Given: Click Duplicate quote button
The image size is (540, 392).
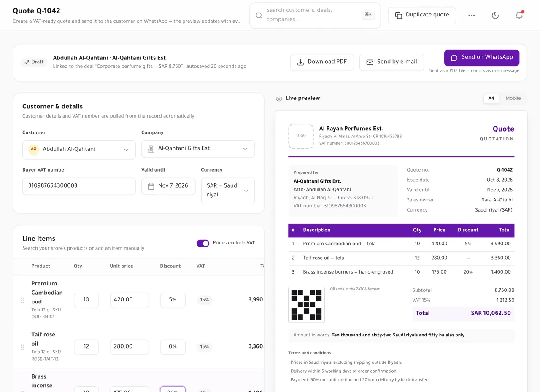Looking at the screenshot, I should pos(422,15).
